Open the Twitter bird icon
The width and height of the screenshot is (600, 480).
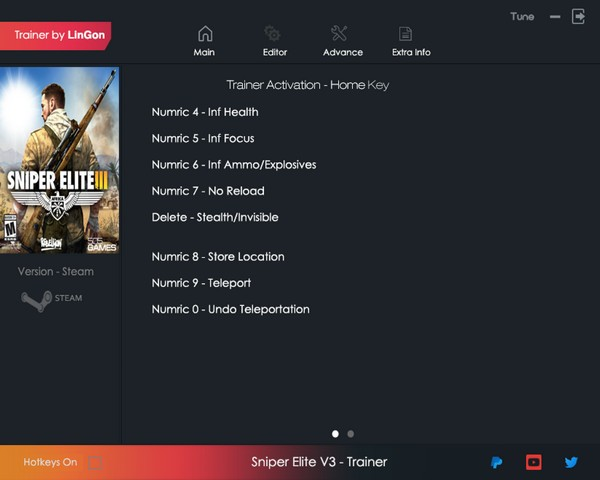pyautogui.click(x=571, y=462)
